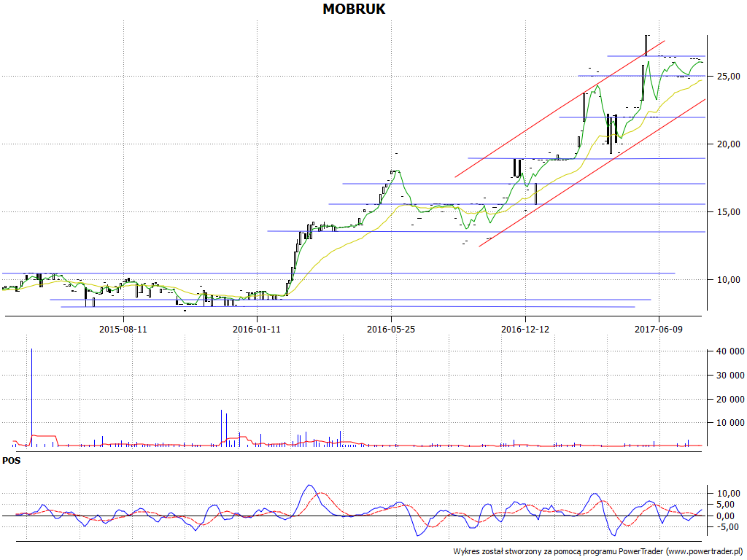Click the POS -5,00 axis label
This screenshot has height=560, width=747.
(729, 526)
